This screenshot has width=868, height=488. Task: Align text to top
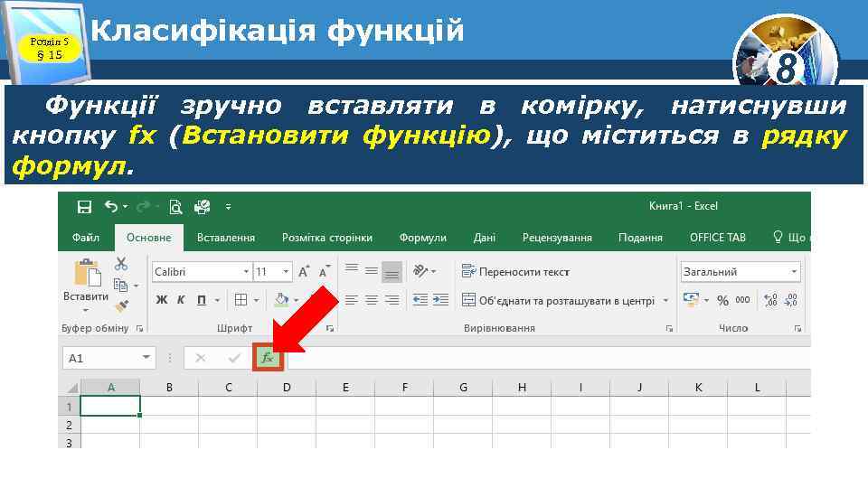point(352,269)
